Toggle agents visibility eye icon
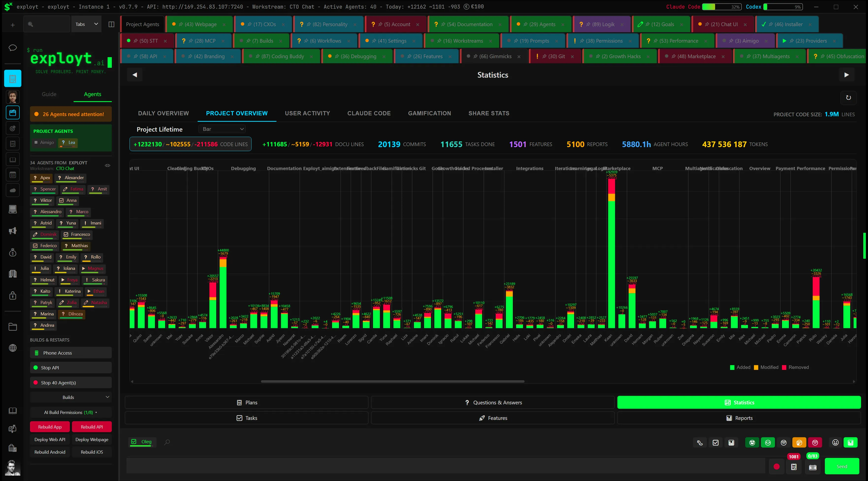 point(108,165)
